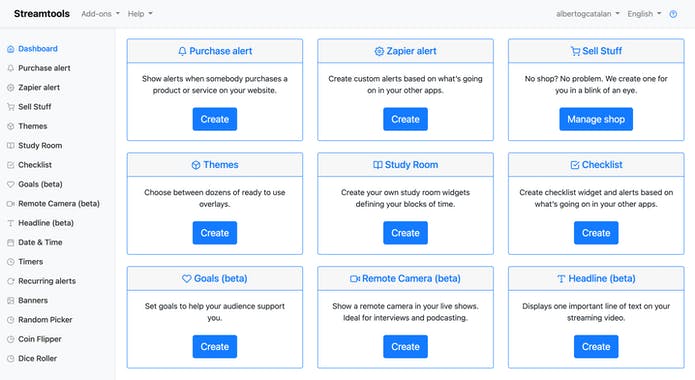Click the box icon in Themes card header
This screenshot has height=380, width=695.
point(196,165)
